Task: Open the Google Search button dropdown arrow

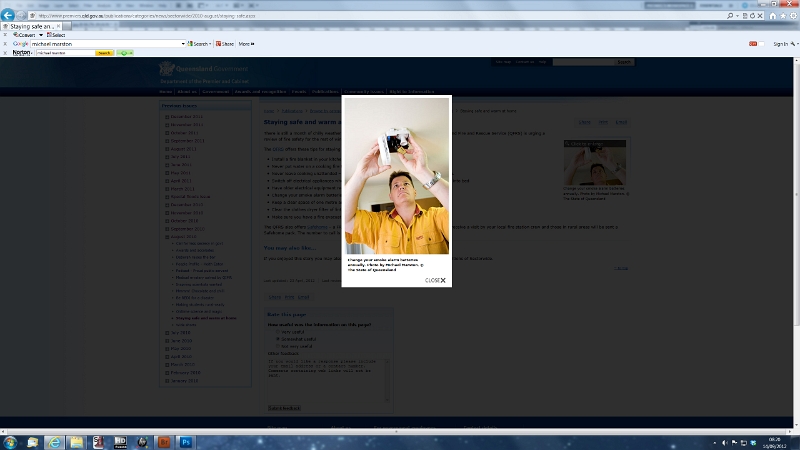Action: point(210,44)
